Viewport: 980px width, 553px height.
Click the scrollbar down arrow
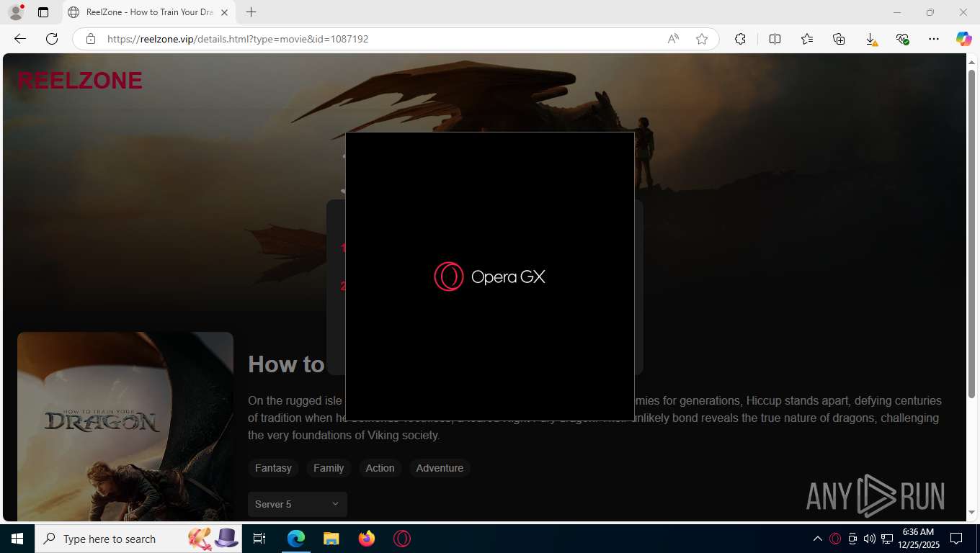971,512
